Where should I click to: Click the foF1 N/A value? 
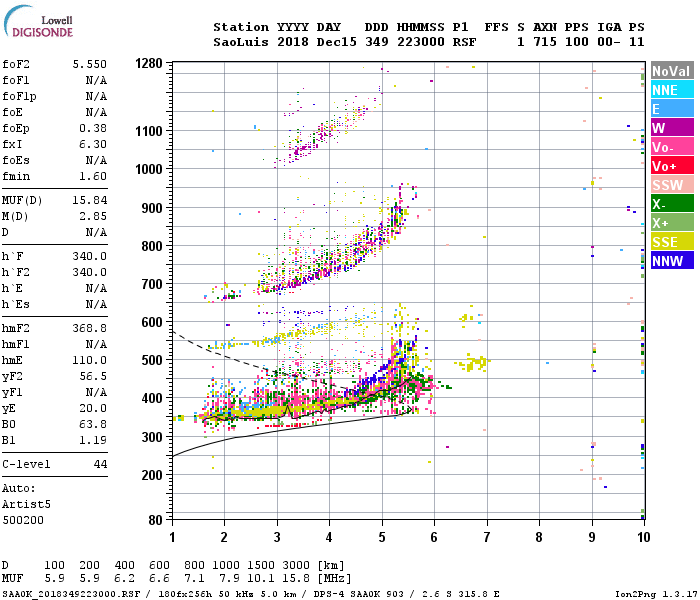pyautogui.click(x=96, y=80)
